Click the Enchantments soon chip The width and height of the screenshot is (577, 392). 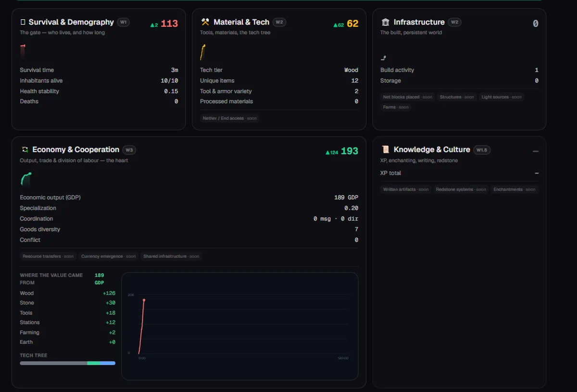tap(514, 190)
